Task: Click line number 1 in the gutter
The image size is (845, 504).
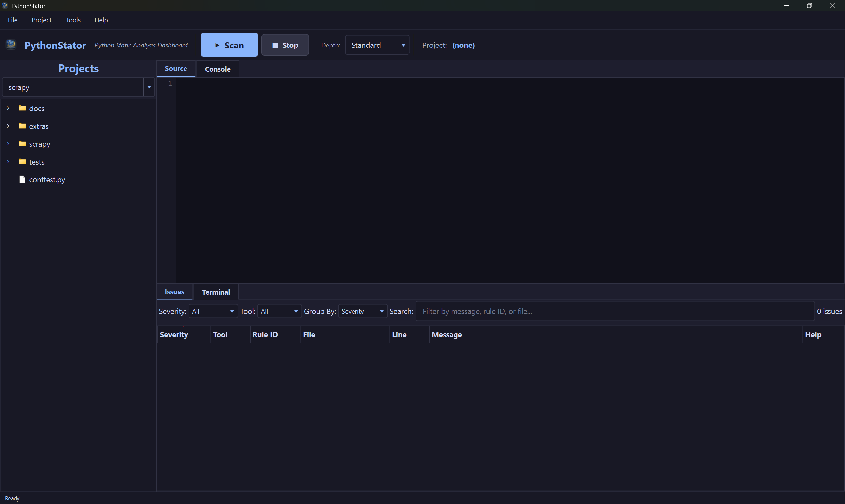Action: point(170,83)
